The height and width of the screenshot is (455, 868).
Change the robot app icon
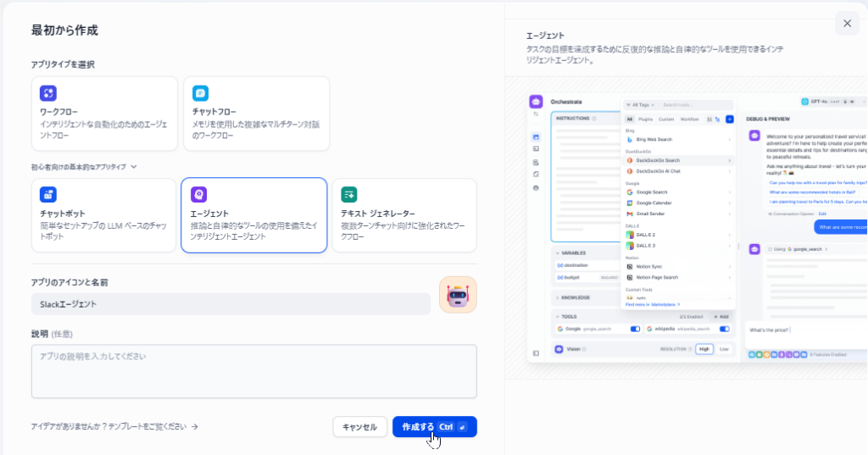(x=458, y=295)
